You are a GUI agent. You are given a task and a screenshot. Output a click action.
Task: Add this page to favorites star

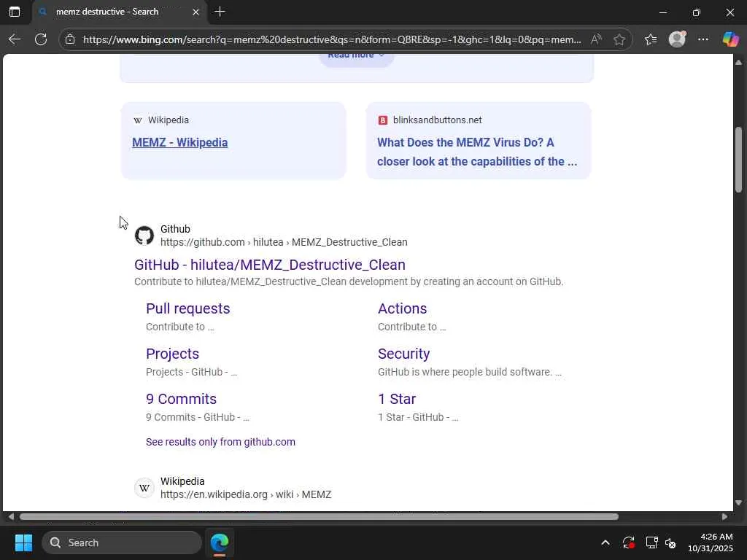[619, 39]
